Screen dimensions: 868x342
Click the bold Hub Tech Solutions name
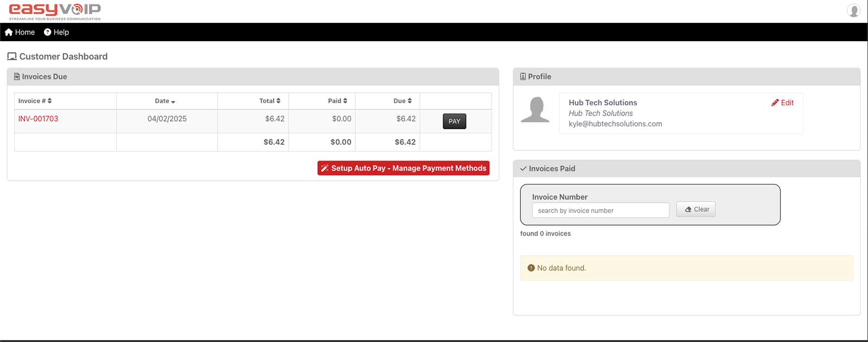[603, 103]
